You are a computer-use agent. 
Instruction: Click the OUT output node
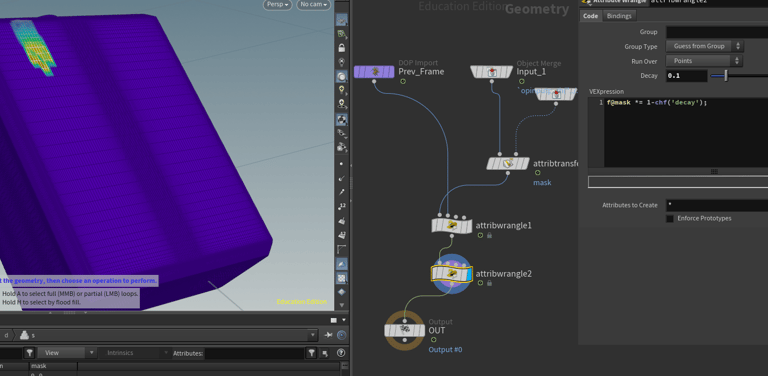(x=404, y=330)
